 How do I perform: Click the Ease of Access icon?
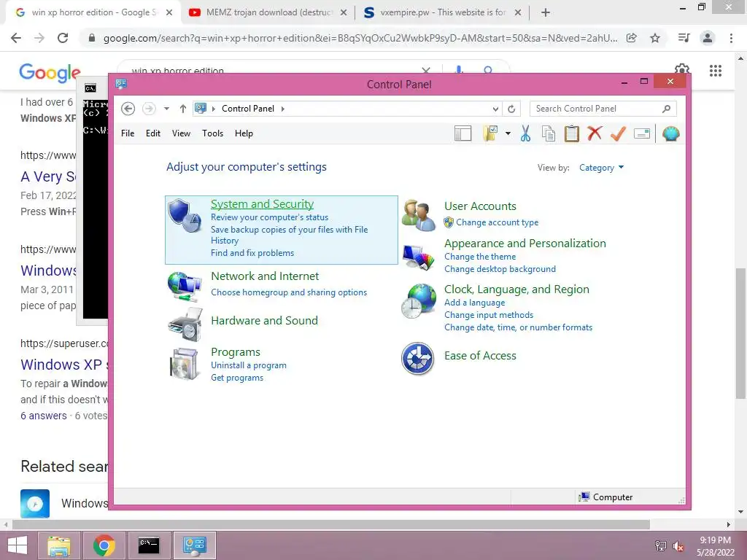coord(417,359)
